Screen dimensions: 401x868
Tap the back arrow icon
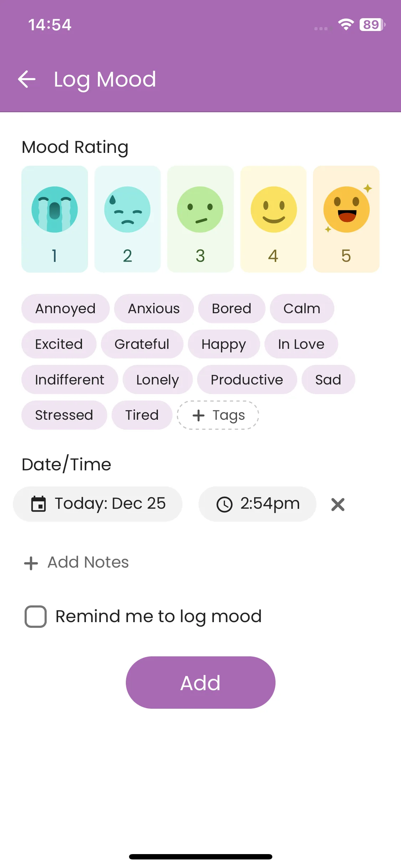point(27,79)
